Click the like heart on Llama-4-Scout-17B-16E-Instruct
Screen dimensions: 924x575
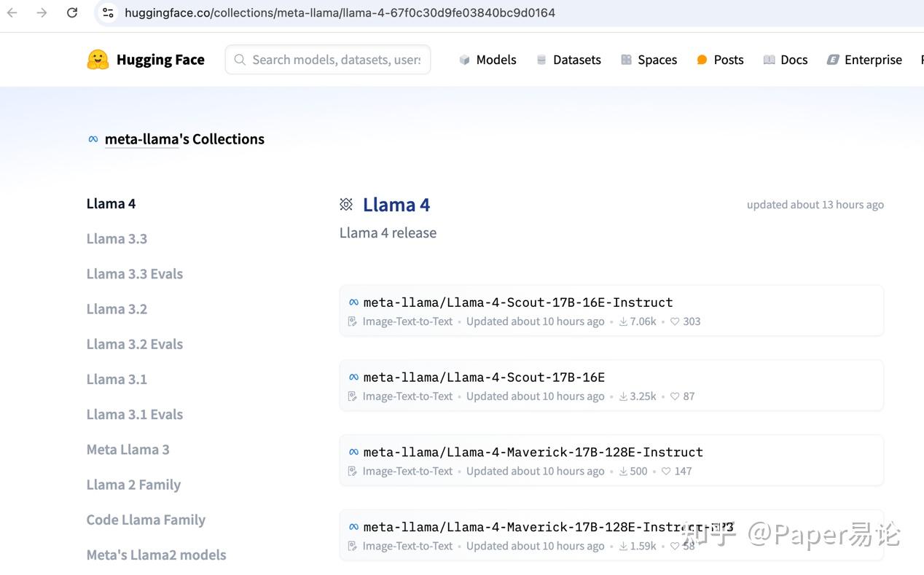(x=675, y=321)
